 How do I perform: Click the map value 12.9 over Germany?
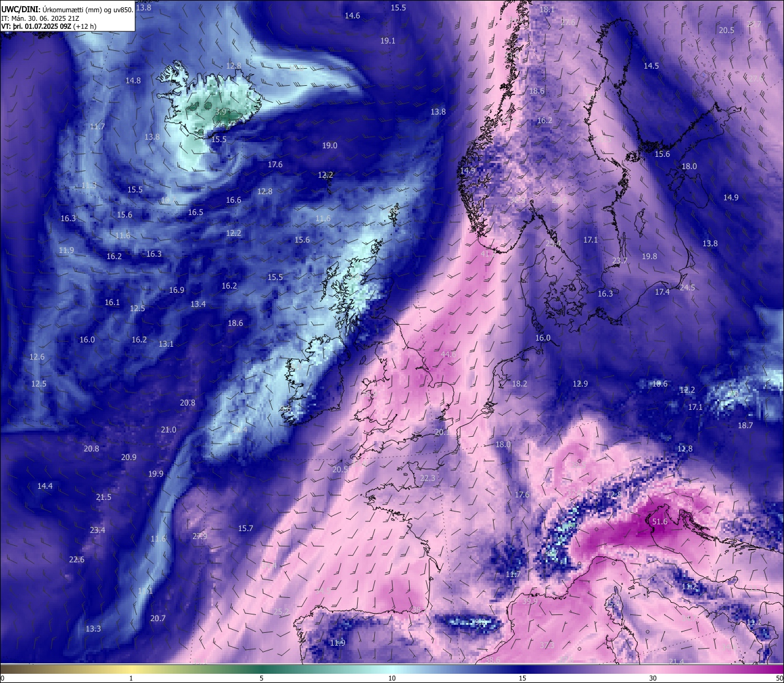580,384
